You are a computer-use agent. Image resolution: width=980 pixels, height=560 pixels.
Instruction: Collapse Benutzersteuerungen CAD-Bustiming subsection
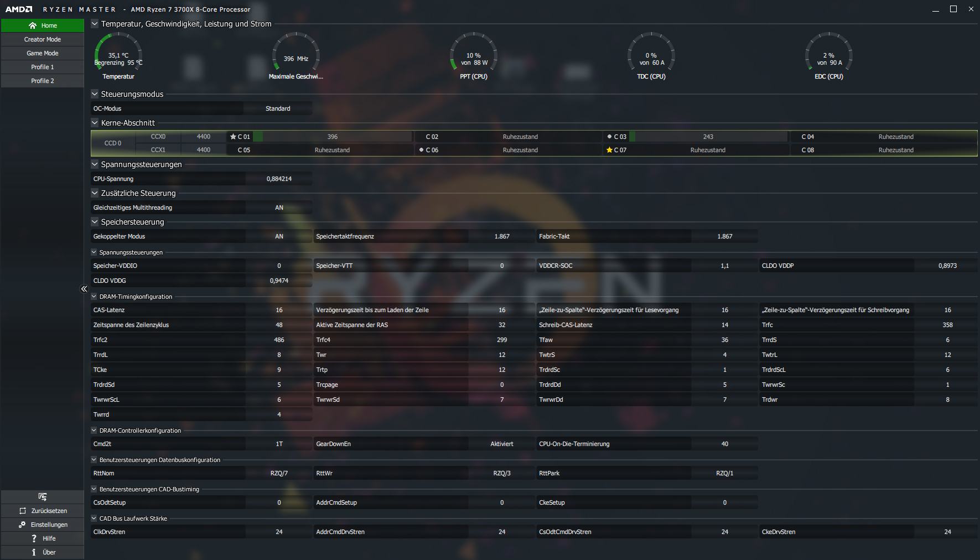(94, 489)
